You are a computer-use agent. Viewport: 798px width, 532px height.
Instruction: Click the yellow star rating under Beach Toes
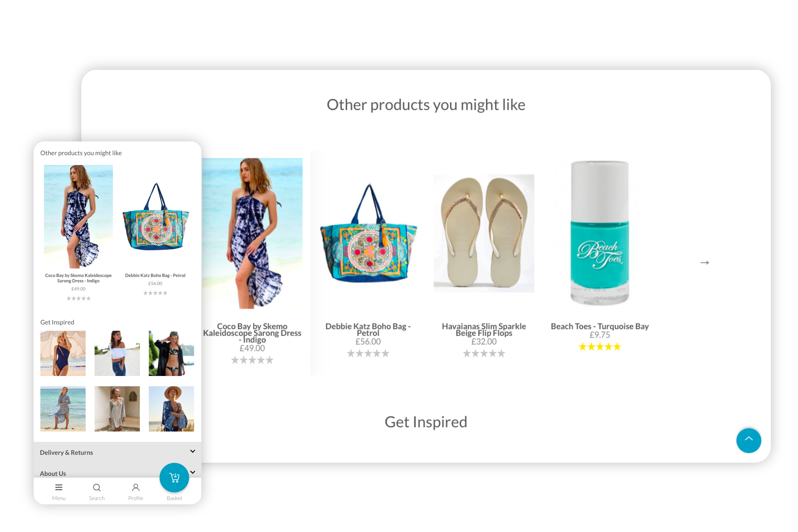click(x=599, y=347)
